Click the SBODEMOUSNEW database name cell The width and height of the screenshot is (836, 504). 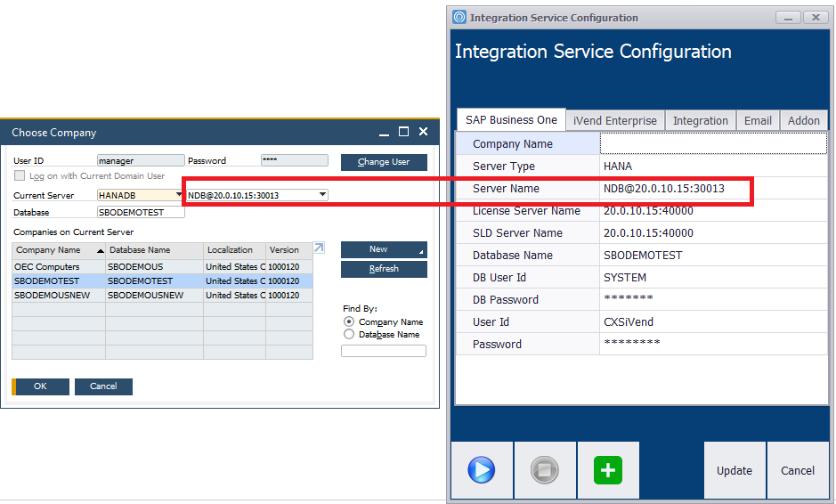pos(154,296)
